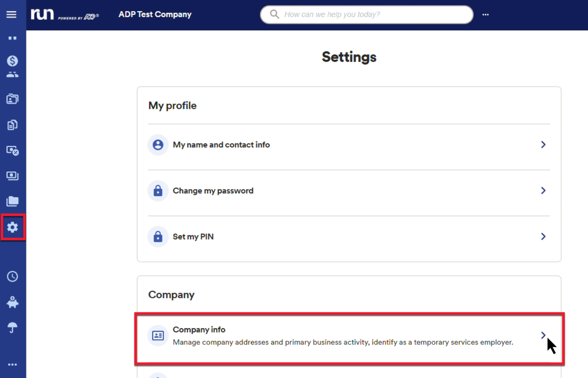Screen dimensions: 588x378
Task: Select the folder documents sidebar icon
Action: 12,201
